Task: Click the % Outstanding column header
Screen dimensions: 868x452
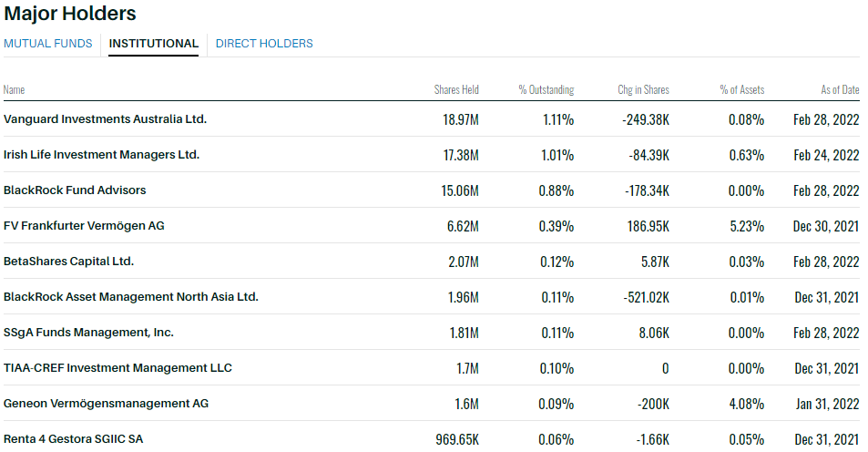Action: click(x=546, y=90)
